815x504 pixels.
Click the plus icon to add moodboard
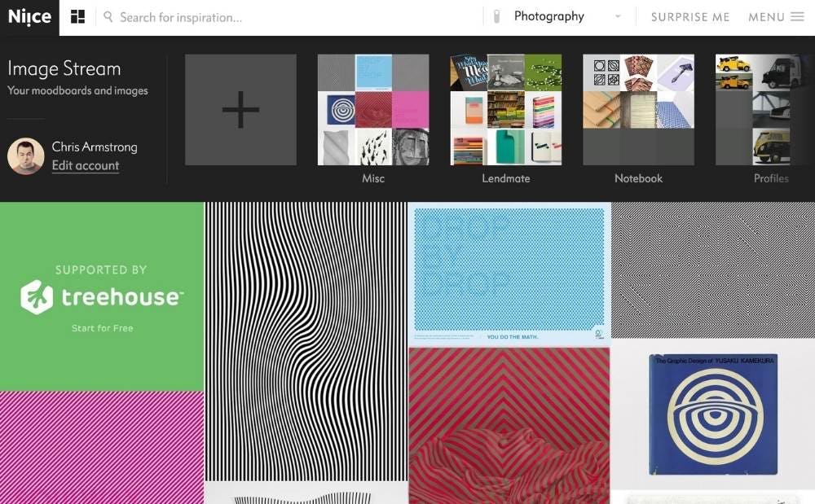240,110
